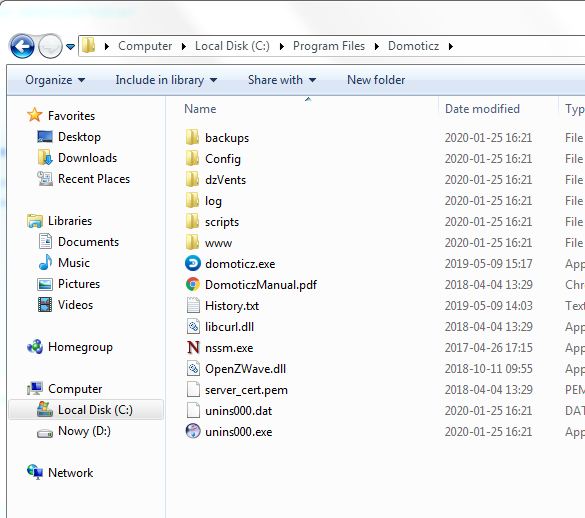Screen dimensions: 585x518
Task: Open the Share with menu
Action: (282, 80)
